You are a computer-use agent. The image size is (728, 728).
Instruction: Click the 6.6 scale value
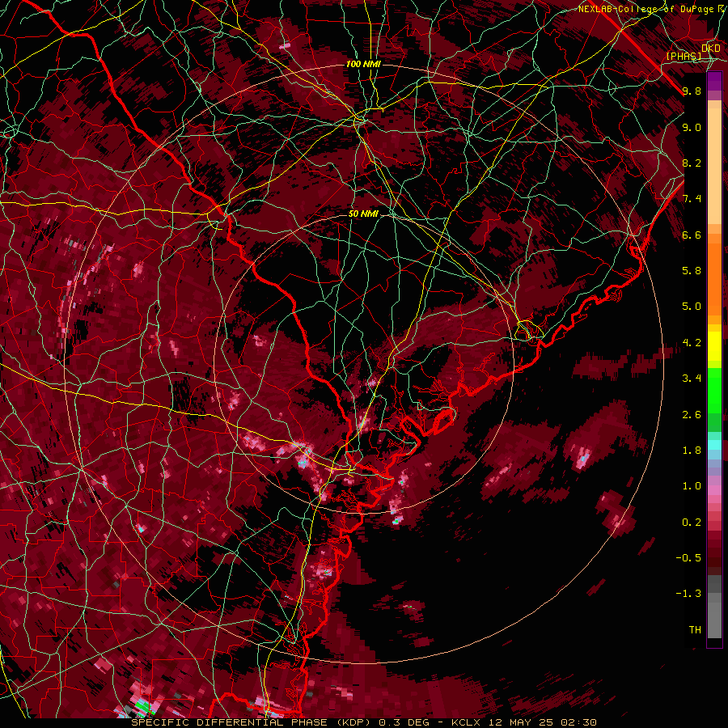pos(692,235)
